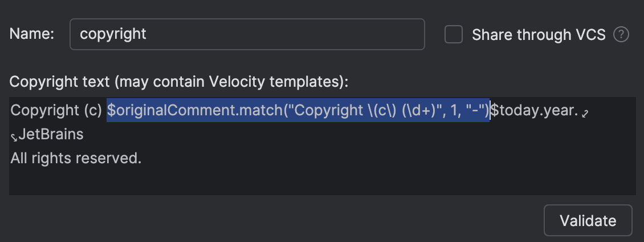Click the "Name:" label
The image size is (644, 242).
pos(32,34)
